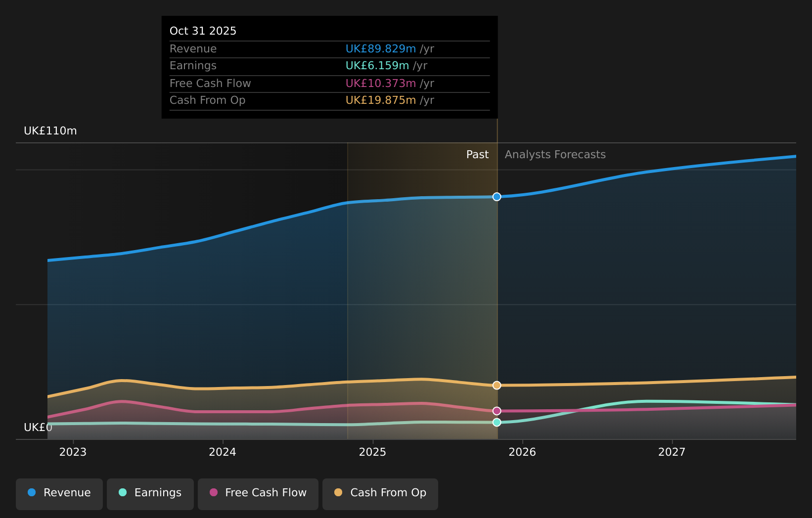Toggle the Earnings legend button
Viewport: 812px width, 518px height.
pos(150,494)
